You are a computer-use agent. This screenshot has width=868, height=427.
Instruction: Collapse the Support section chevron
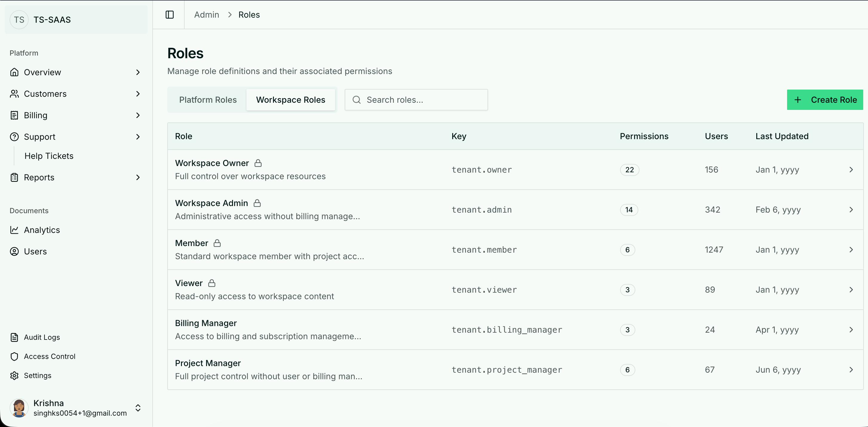click(x=138, y=137)
